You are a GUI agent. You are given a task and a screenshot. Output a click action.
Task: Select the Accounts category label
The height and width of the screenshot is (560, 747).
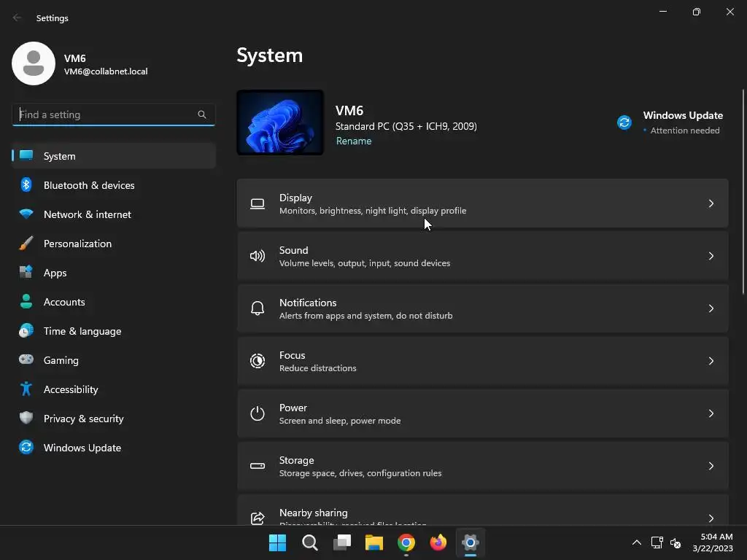[64, 302]
